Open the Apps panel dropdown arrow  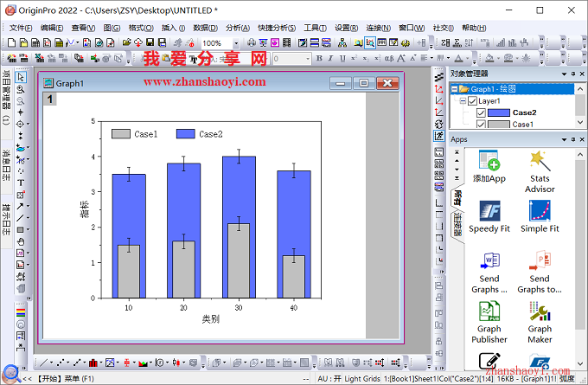click(564, 139)
